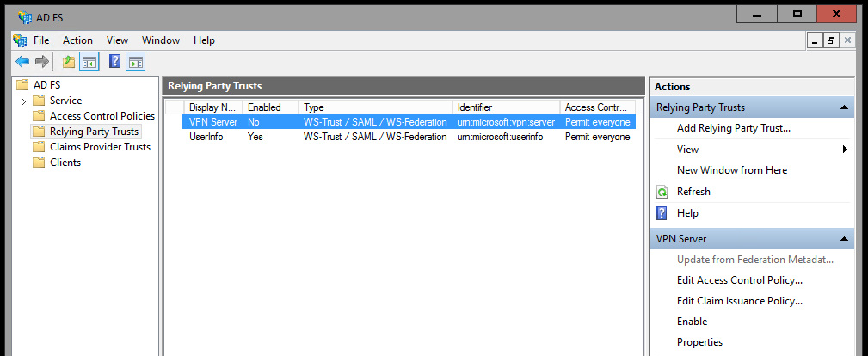Open the Action menu
Image resolution: width=868 pixels, height=356 pixels.
point(77,40)
